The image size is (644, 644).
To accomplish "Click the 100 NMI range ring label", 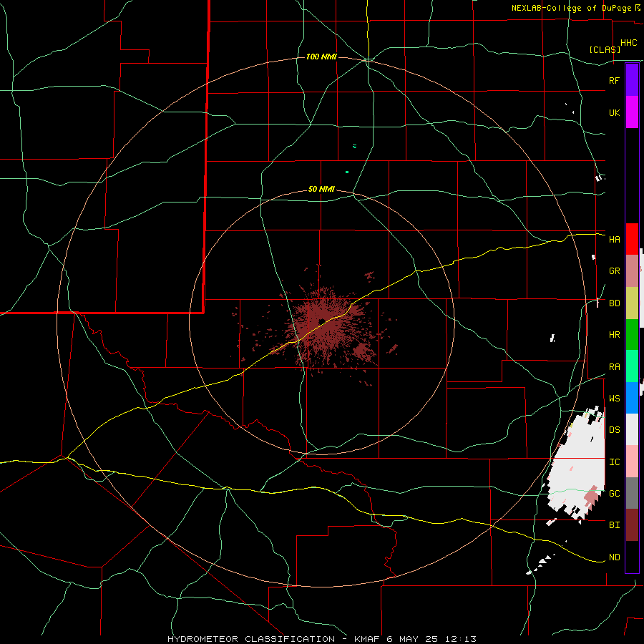I will click(x=321, y=57).
